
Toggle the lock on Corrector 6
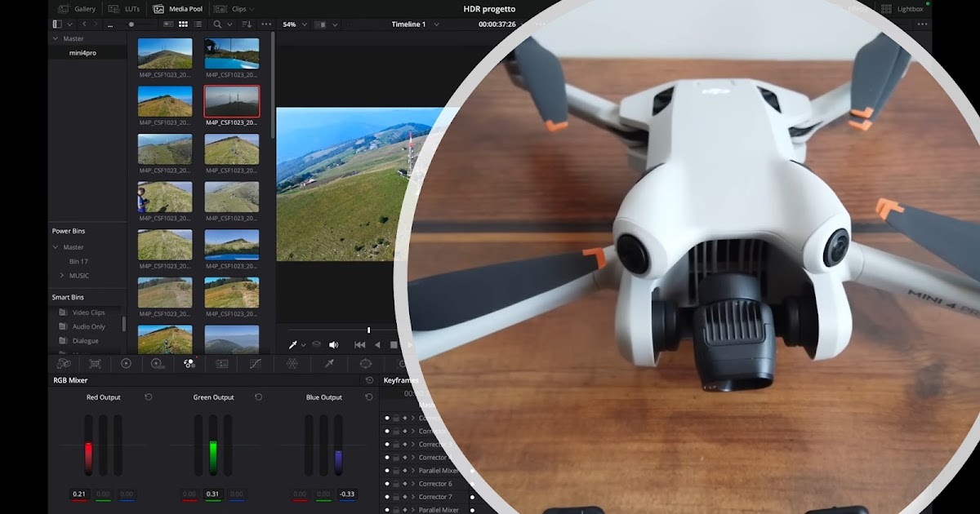396,484
